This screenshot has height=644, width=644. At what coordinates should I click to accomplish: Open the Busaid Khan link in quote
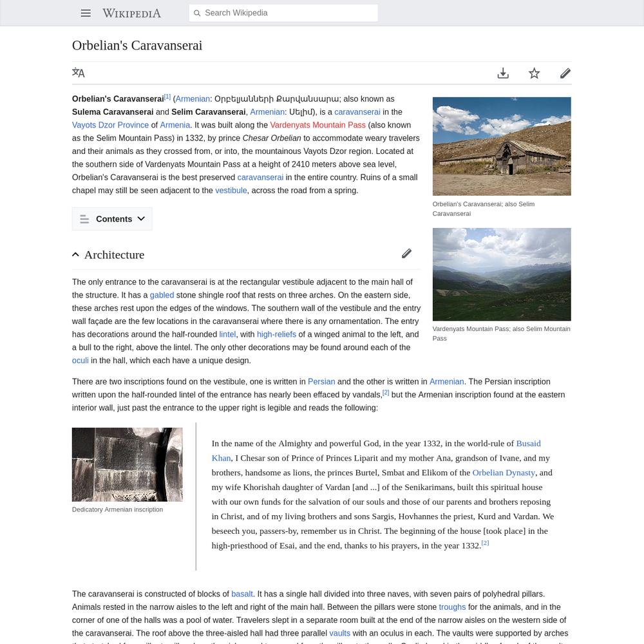528,444
